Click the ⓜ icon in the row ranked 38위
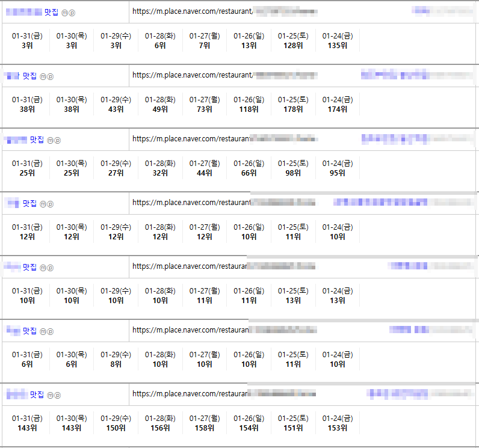This screenshot has width=479, height=448. click(x=43, y=76)
